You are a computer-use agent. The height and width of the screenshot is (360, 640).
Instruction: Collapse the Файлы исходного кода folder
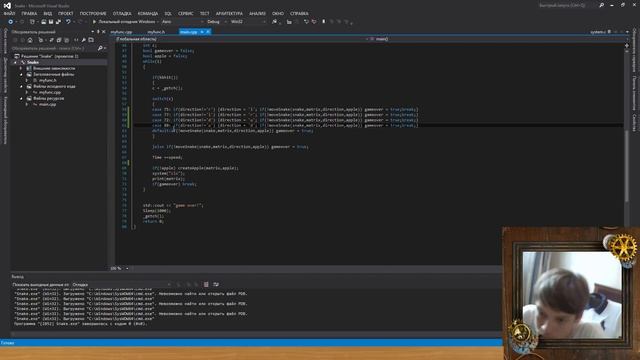point(21,87)
